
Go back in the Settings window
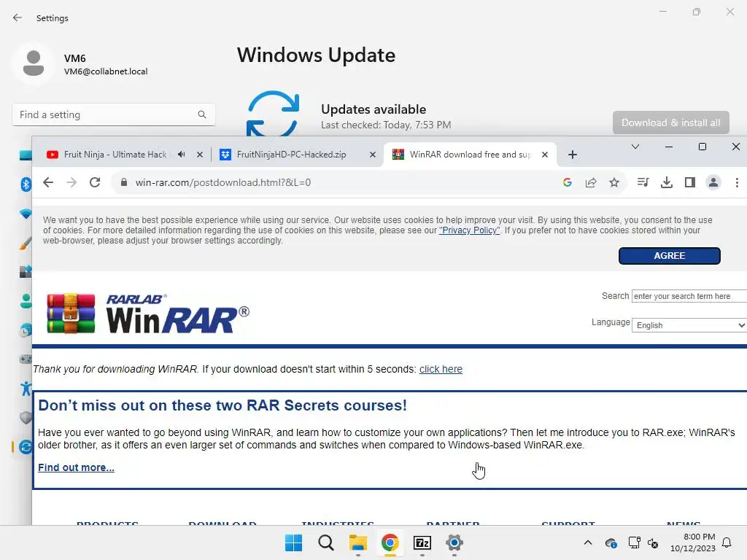(x=18, y=17)
